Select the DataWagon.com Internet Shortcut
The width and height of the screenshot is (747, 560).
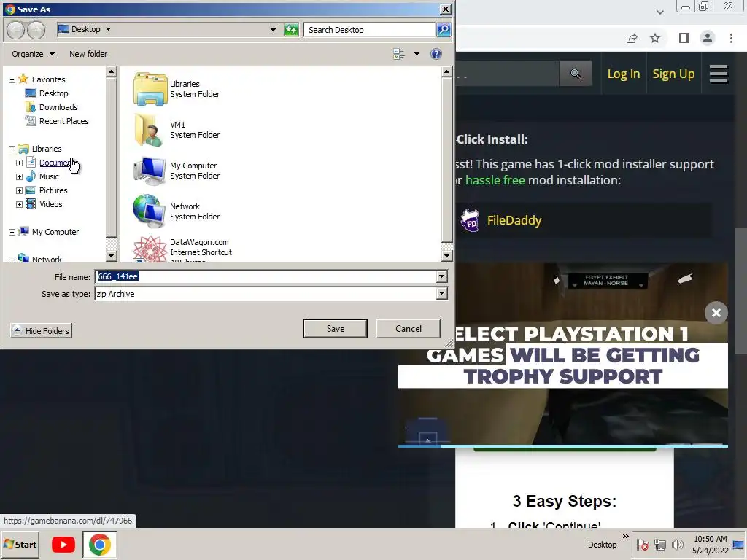(x=182, y=249)
